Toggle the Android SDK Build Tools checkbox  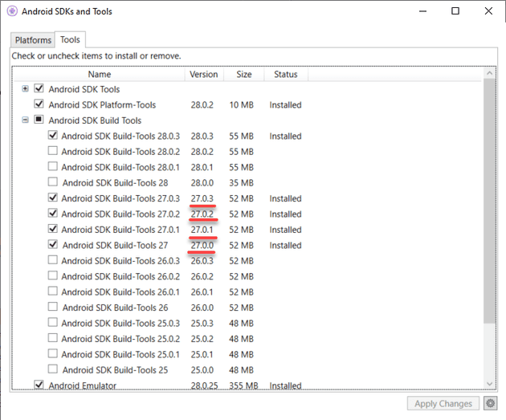pos(39,120)
